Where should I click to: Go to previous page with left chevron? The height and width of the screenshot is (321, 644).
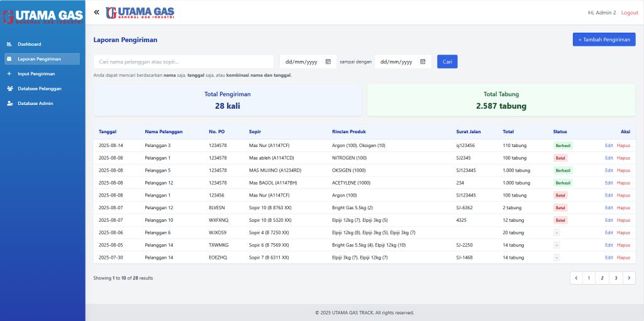tap(576, 278)
